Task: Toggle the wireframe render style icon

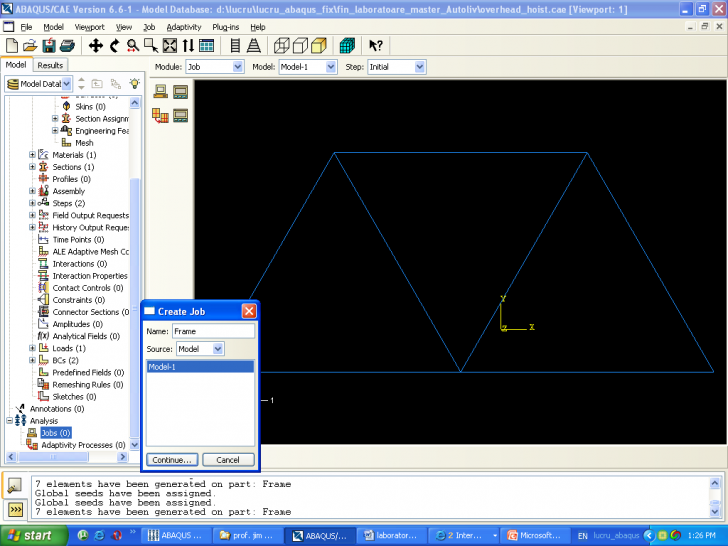Action: click(282, 46)
